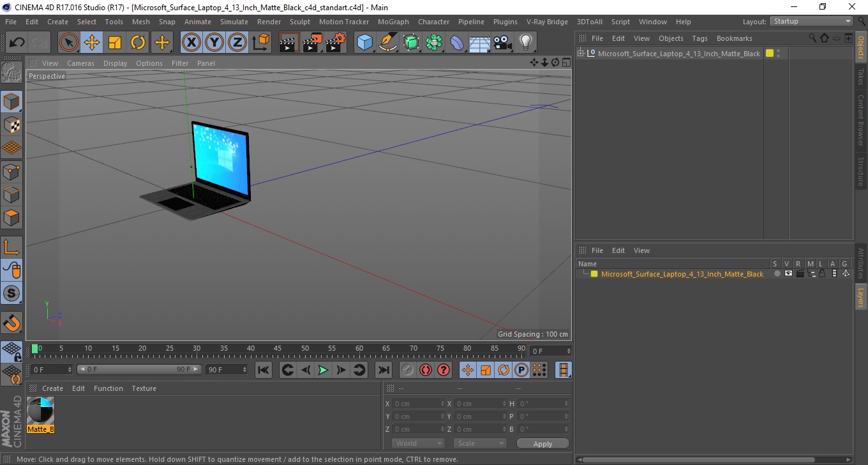Play the animation forwards

[x=324, y=370]
